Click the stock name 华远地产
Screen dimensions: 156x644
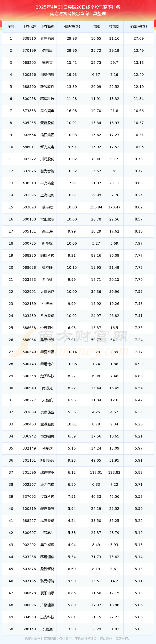pos(47,364)
